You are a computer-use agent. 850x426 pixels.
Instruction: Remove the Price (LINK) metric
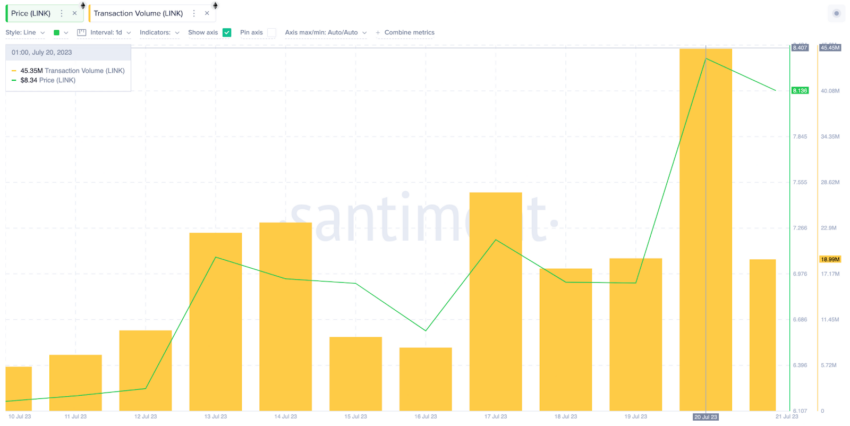click(74, 13)
